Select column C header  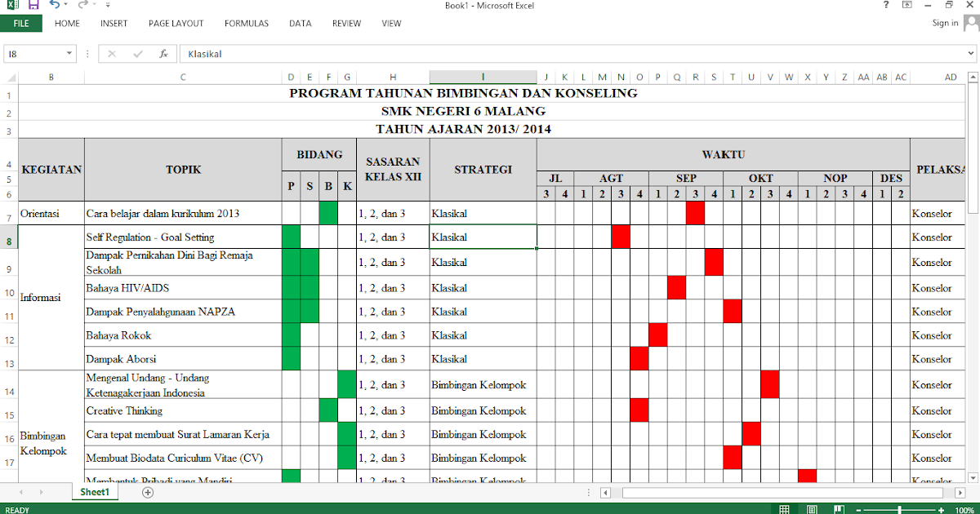[x=183, y=78]
